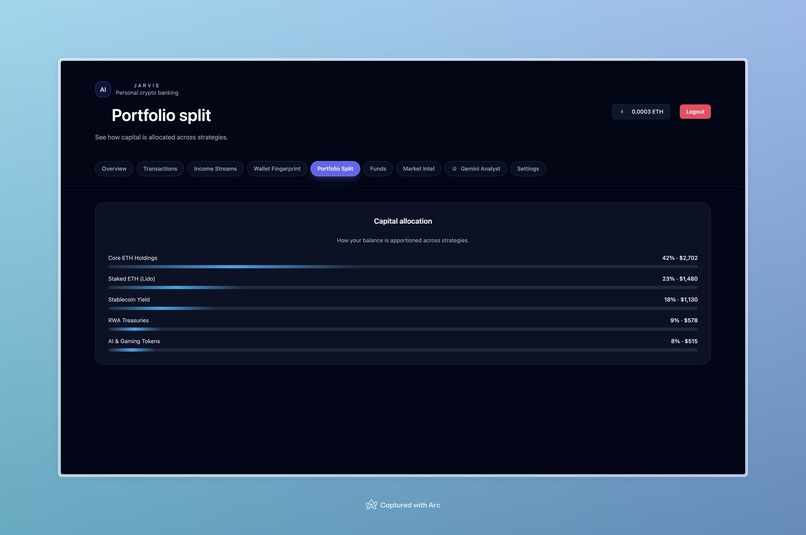Click the Portfolio split page title

tap(161, 115)
